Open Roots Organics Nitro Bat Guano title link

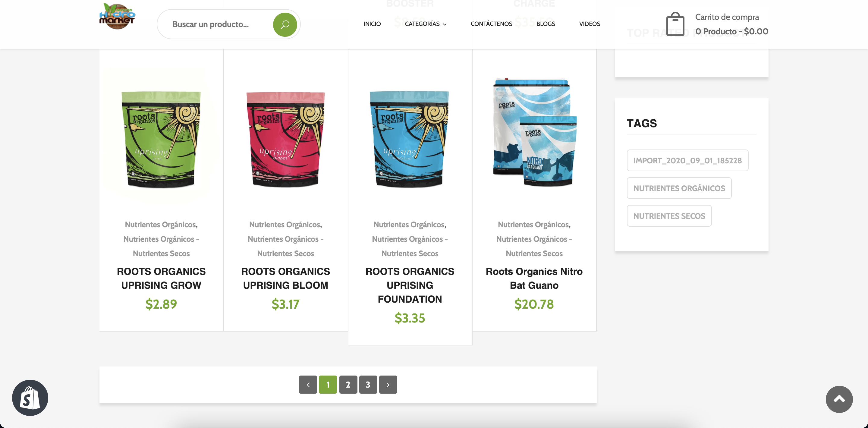(x=534, y=279)
